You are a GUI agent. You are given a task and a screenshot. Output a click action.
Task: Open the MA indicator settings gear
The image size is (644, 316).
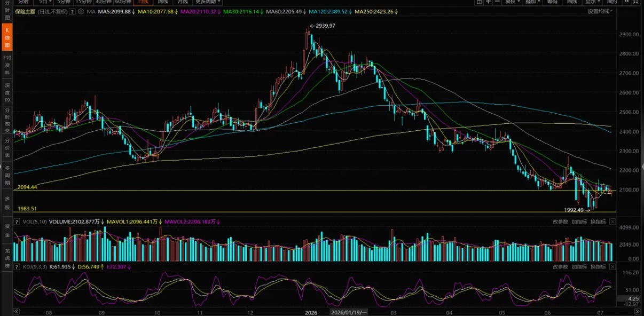[81, 11]
